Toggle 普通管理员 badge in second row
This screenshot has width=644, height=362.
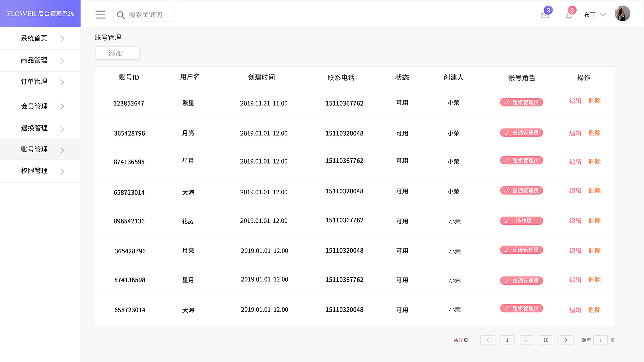coord(521,133)
